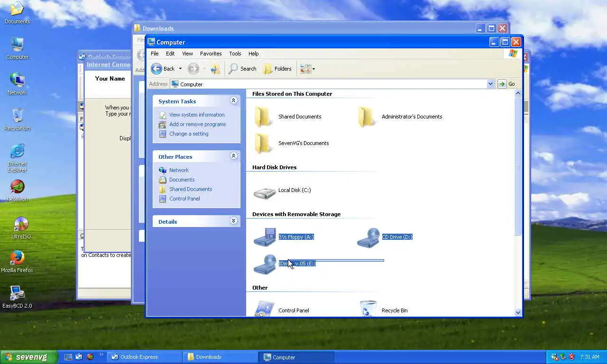Switch to Outlook Express taskbar button

coord(144,357)
